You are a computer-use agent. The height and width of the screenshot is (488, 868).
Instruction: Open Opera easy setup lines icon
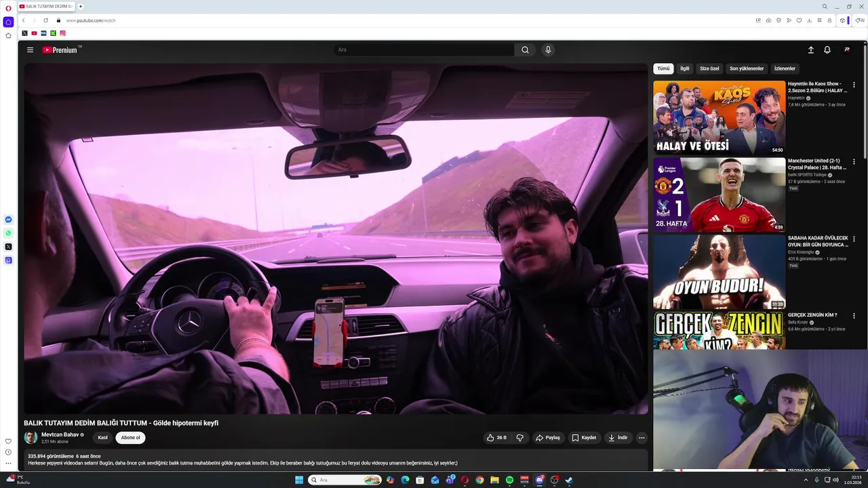tap(819, 20)
